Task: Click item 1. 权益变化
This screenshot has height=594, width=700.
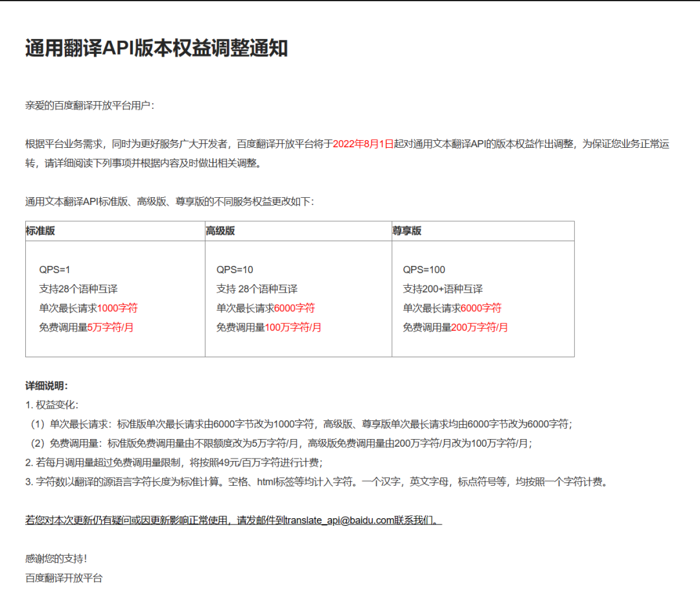Action: 52,405
